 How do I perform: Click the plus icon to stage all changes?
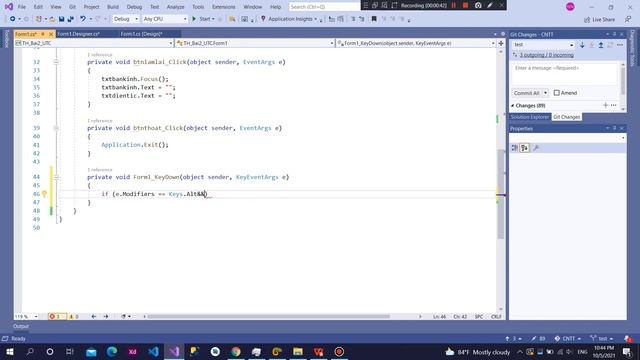[606, 105]
